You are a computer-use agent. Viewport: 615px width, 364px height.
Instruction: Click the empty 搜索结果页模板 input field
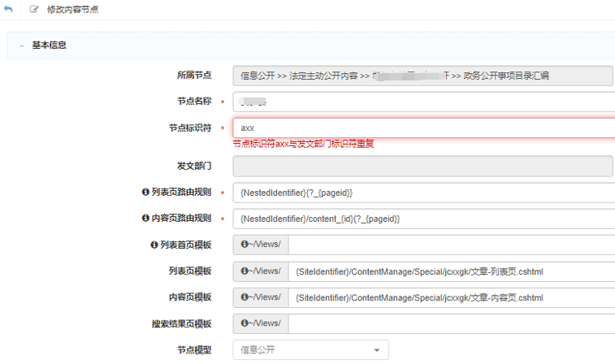(451, 323)
